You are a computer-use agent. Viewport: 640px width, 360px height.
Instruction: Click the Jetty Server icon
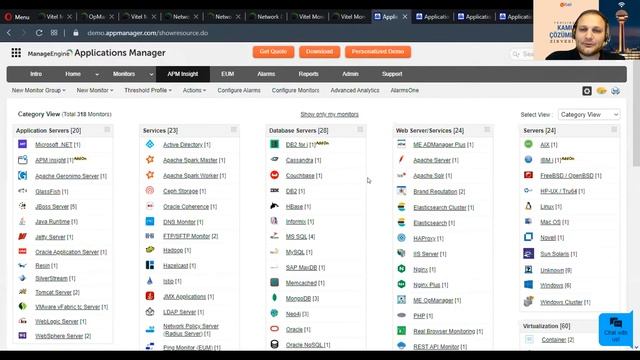point(22,236)
